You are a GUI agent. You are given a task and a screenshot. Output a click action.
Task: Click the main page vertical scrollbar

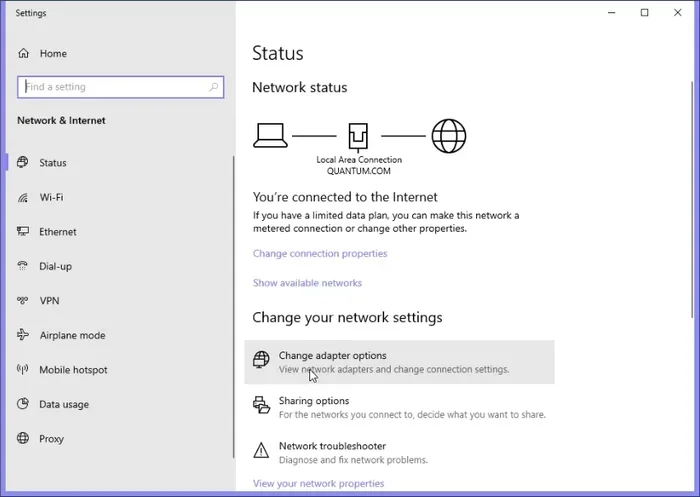(x=692, y=200)
